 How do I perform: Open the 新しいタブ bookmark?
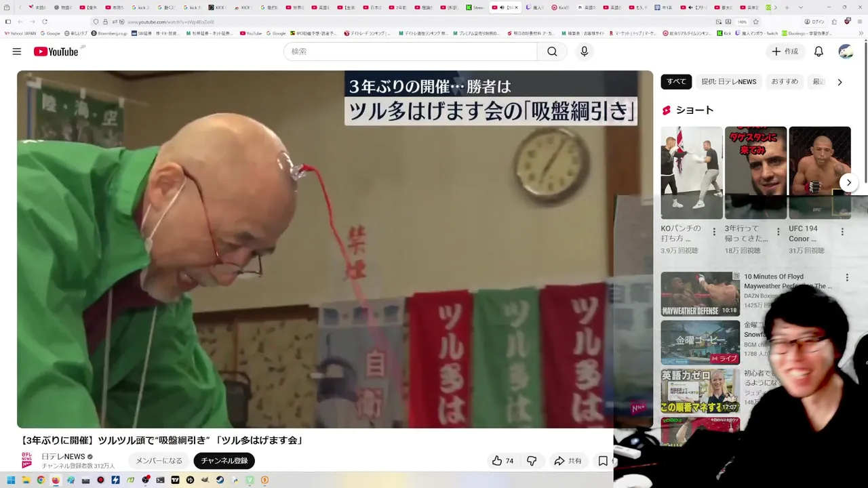(76, 33)
